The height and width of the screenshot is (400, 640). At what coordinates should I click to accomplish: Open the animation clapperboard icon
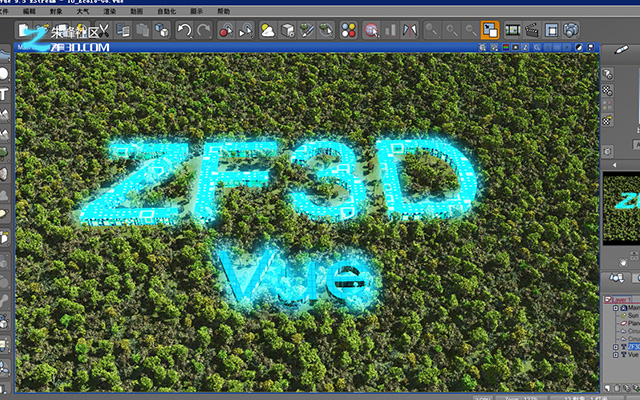coord(532,30)
